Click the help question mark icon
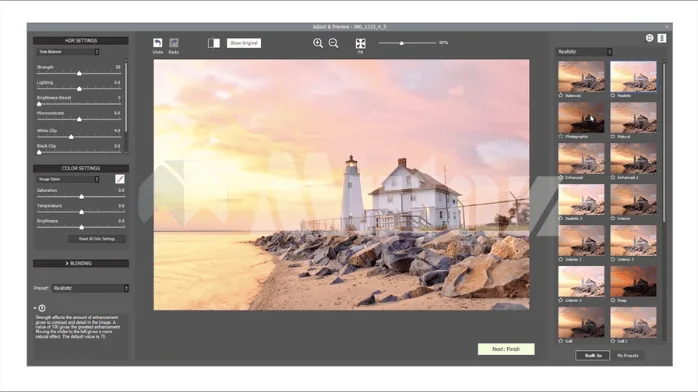Viewport: 698px width, 392px height. click(x=42, y=308)
